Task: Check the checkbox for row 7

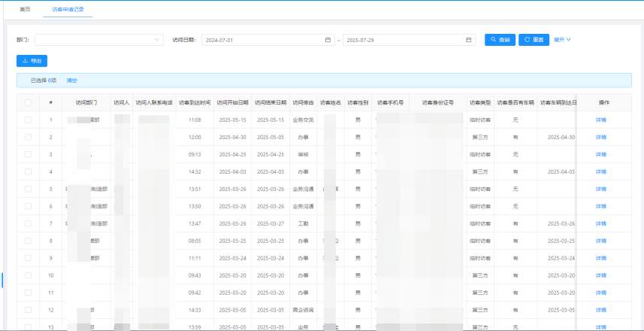Action: [x=28, y=223]
